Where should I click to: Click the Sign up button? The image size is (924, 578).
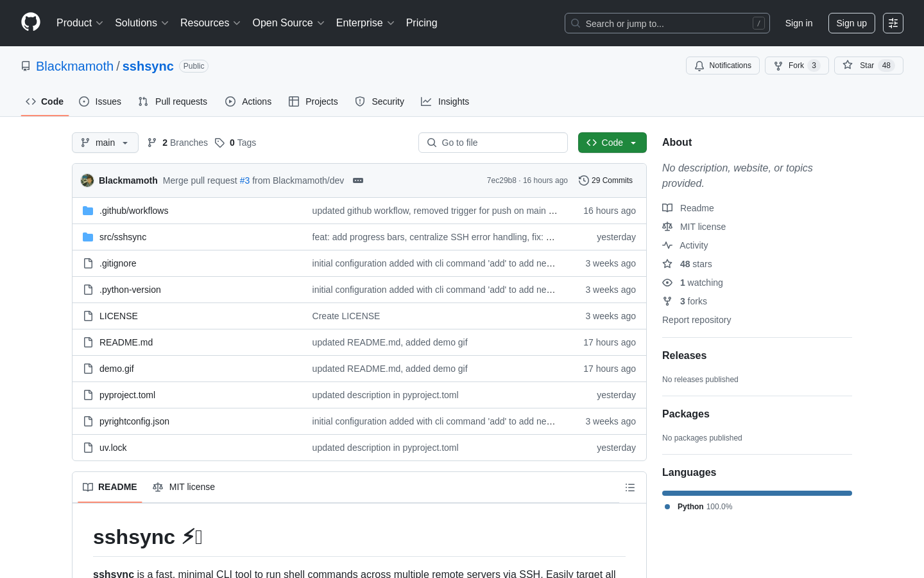pos(851,23)
